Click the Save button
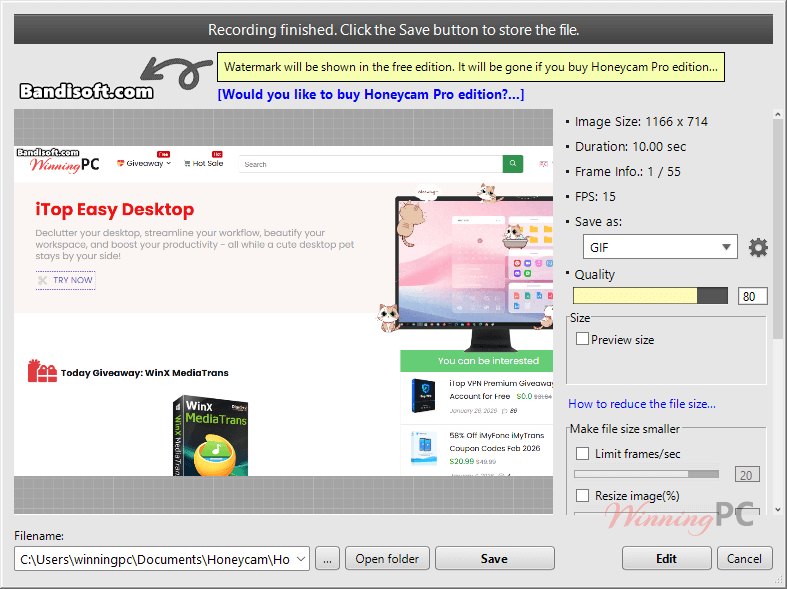 [494, 558]
